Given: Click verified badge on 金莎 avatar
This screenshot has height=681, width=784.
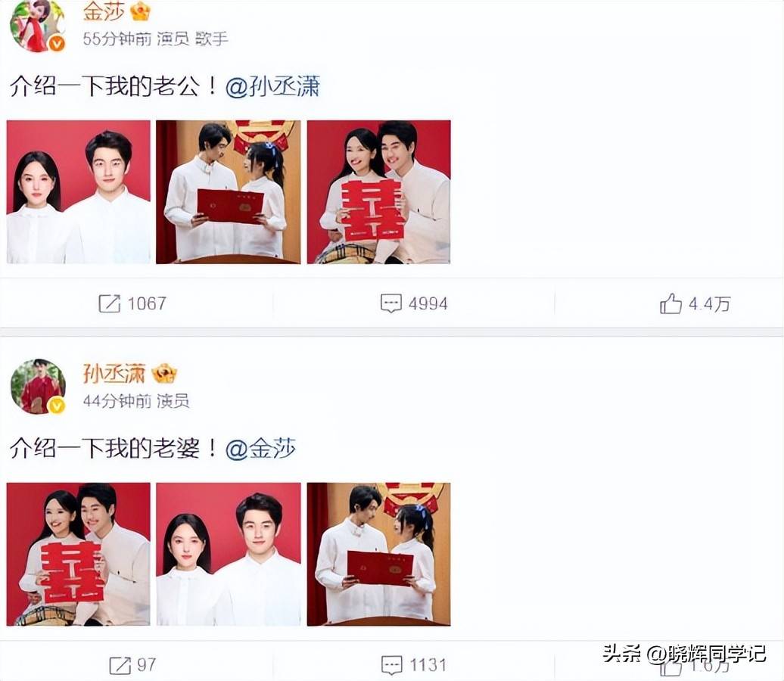Looking at the screenshot, I should pyautogui.click(x=58, y=44).
